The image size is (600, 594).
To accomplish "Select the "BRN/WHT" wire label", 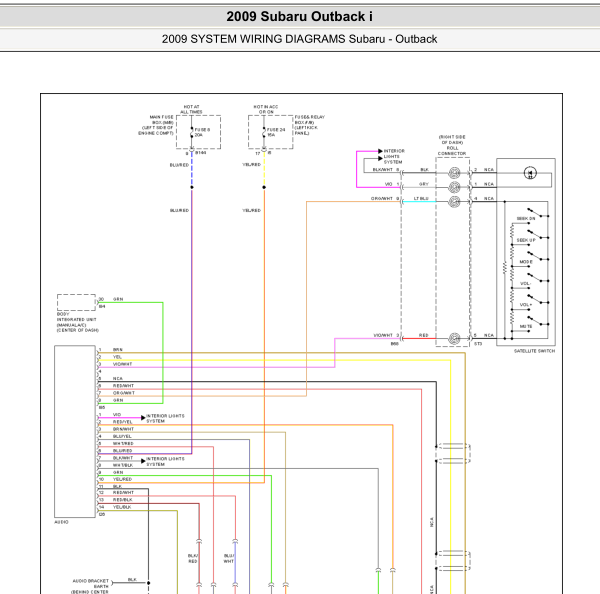I will tap(123, 429).
